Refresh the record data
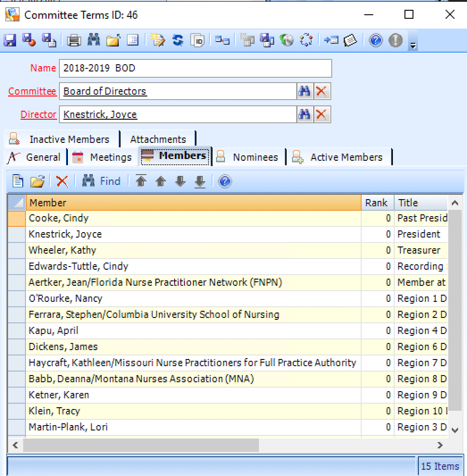The image size is (467, 476). [x=178, y=40]
